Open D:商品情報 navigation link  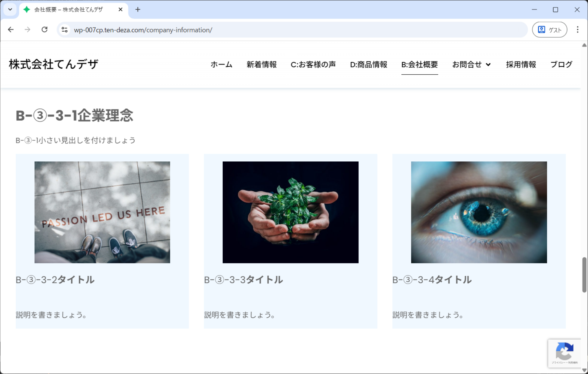click(368, 65)
